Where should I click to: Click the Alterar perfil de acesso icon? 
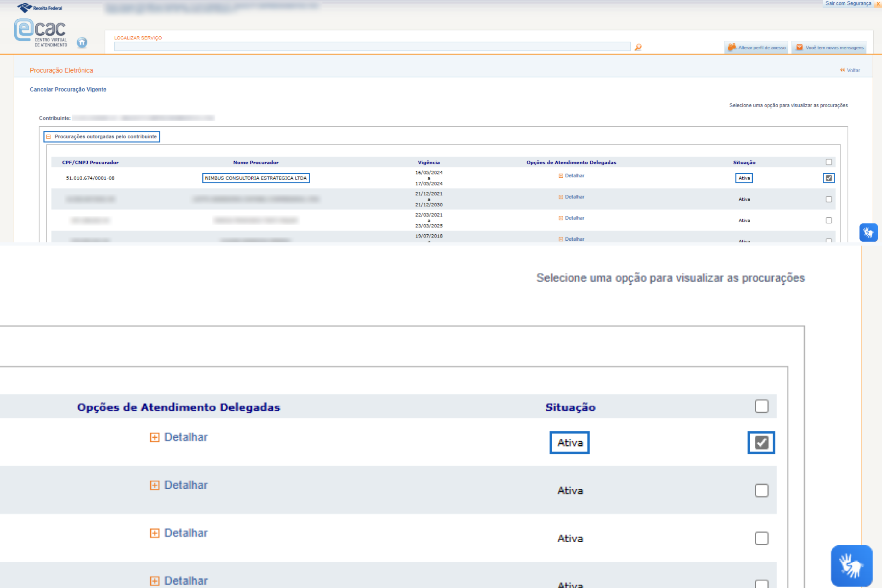click(732, 47)
